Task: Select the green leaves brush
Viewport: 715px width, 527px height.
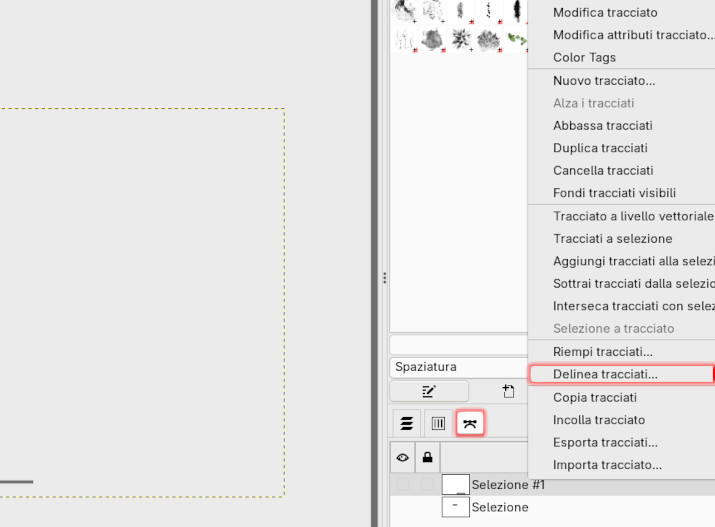Action: click(516, 39)
